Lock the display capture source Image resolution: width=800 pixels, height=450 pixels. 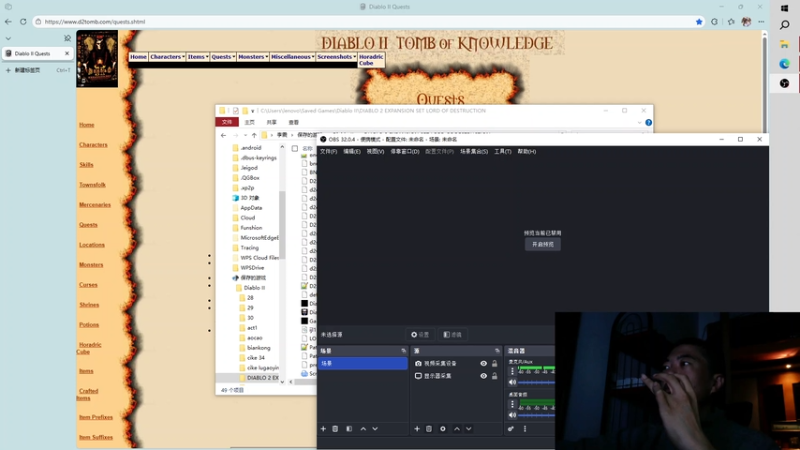(494, 376)
